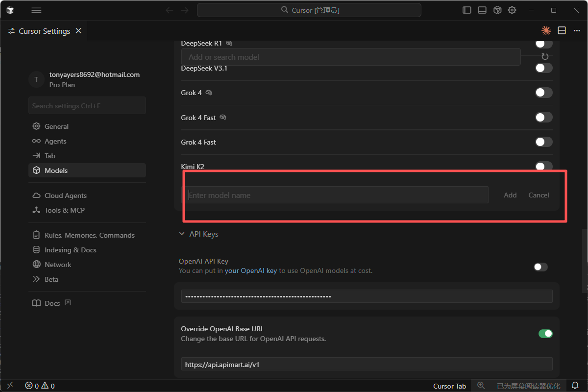Toggle the primary sidebar layout icon
Screen dimensions: 588x392
pos(467,10)
